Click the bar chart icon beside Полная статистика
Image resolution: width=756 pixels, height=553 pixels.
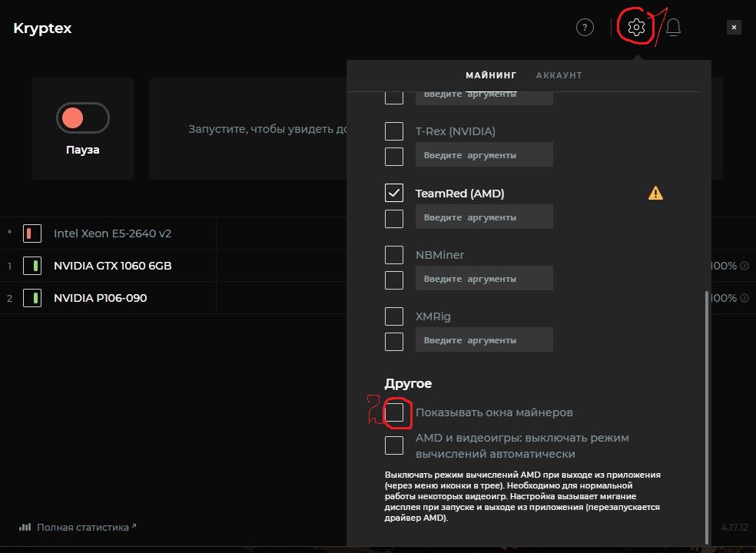coord(25,528)
